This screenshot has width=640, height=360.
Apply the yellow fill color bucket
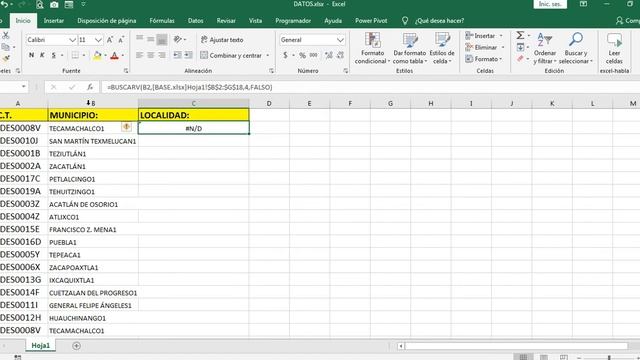[97, 56]
